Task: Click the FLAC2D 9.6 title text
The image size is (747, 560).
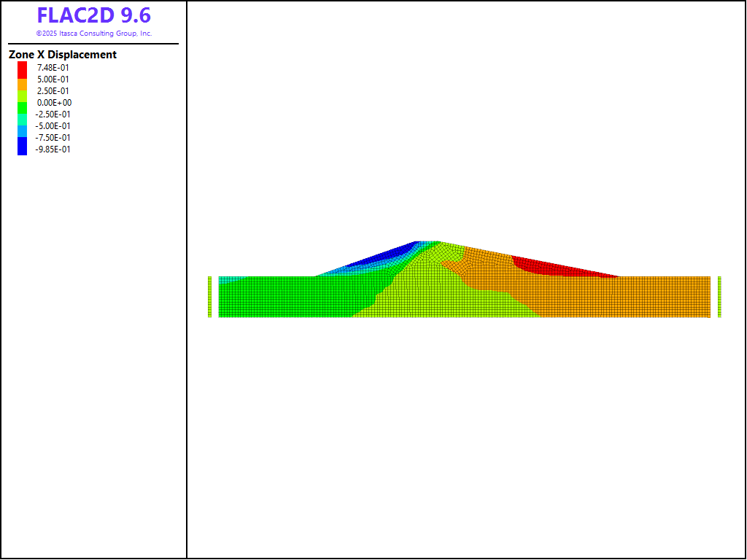Action: 93,16
